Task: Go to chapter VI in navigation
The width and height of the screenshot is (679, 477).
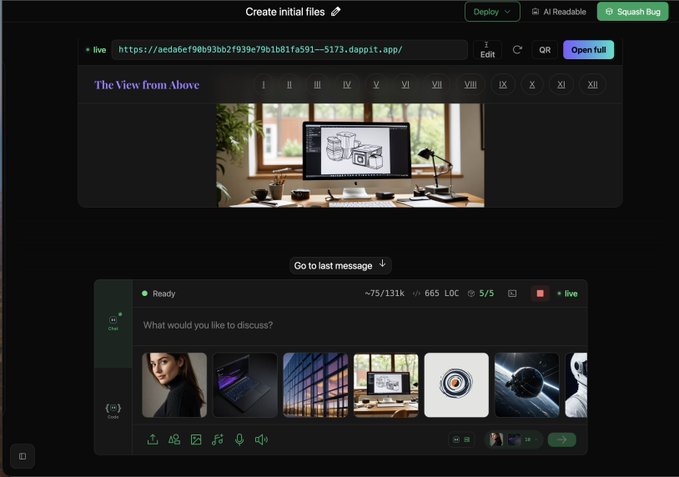Action: [405, 84]
